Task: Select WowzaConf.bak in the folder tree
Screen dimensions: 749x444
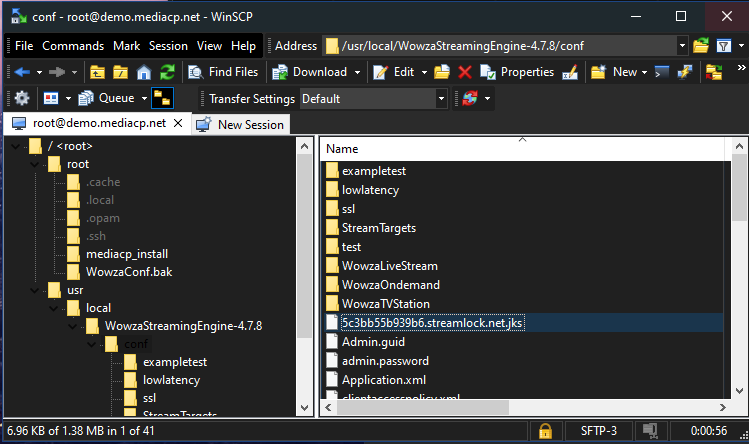Action: pos(129,272)
